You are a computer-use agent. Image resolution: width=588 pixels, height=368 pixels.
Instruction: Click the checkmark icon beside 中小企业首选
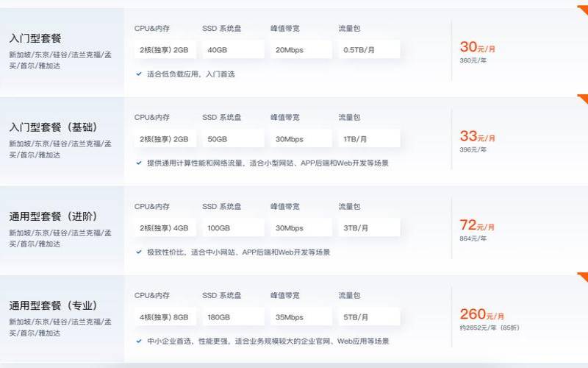(x=139, y=341)
